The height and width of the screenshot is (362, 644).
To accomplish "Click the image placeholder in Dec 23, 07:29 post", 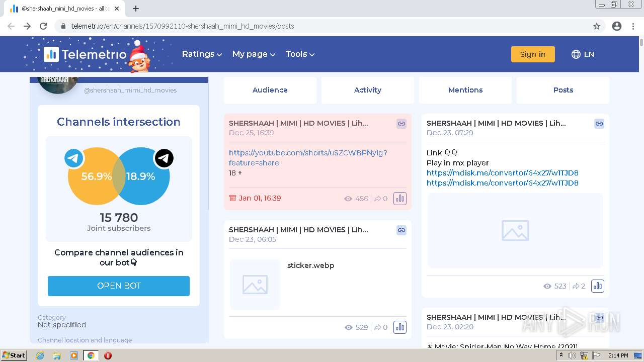I will point(515,230).
